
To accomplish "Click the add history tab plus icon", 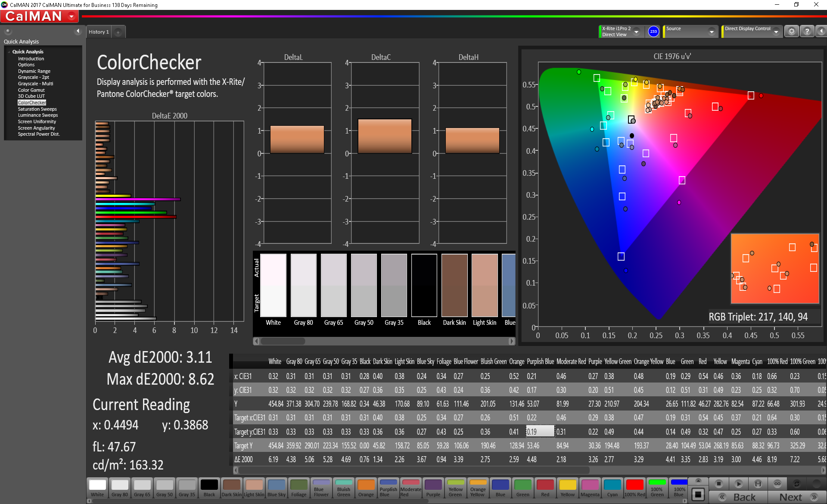I will tap(119, 32).
